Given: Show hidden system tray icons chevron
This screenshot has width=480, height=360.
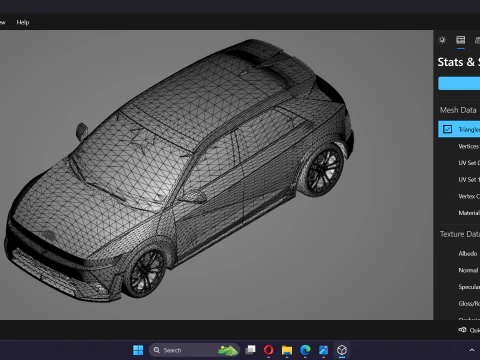Looking at the screenshot, I should pos(472,350).
